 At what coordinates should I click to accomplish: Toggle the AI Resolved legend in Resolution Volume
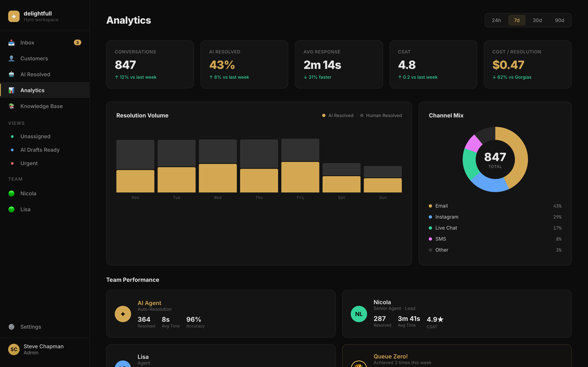(x=338, y=115)
